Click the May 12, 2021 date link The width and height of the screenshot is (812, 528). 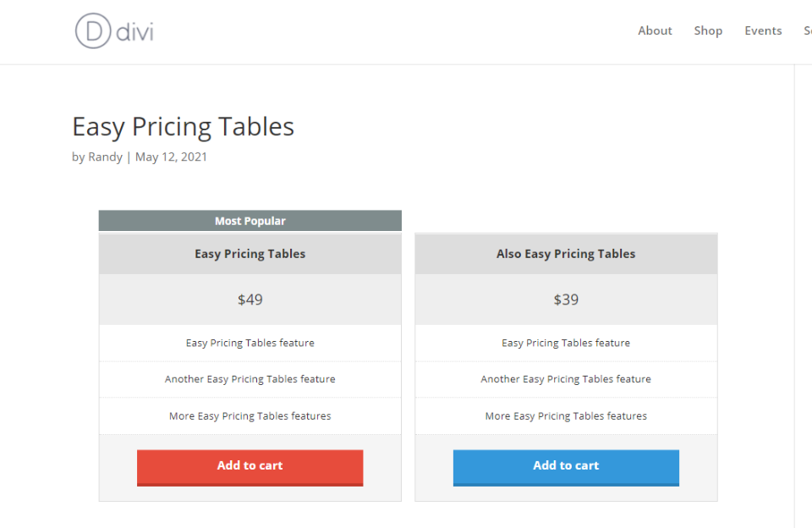[171, 157]
